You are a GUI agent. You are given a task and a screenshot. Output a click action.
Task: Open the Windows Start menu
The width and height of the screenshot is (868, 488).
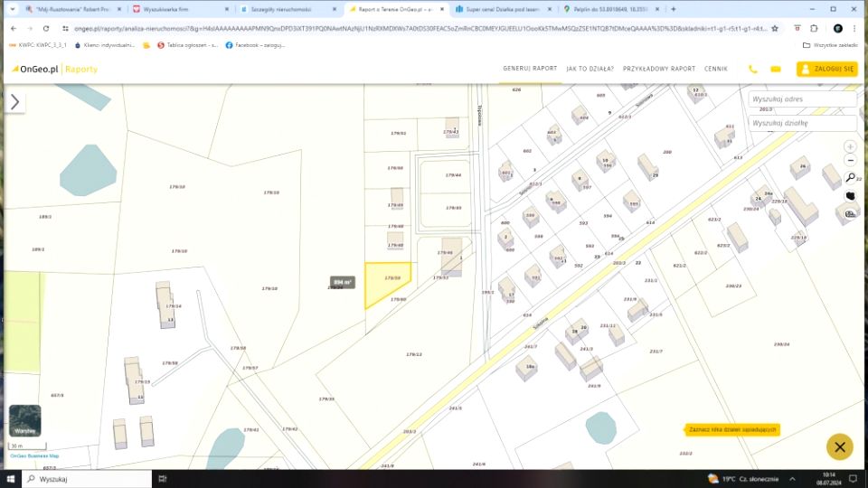pyautogui.click(x=11, y=479)
